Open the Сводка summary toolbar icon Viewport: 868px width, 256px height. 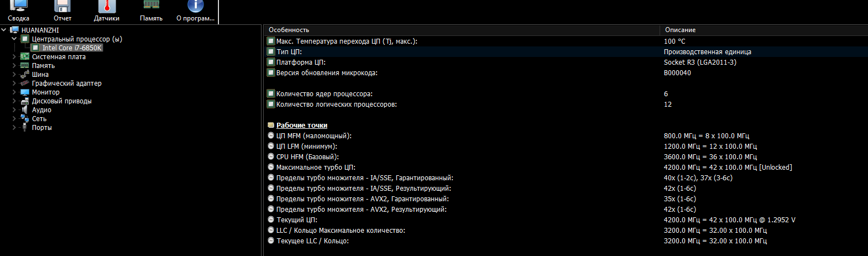(x=18, y=7)
